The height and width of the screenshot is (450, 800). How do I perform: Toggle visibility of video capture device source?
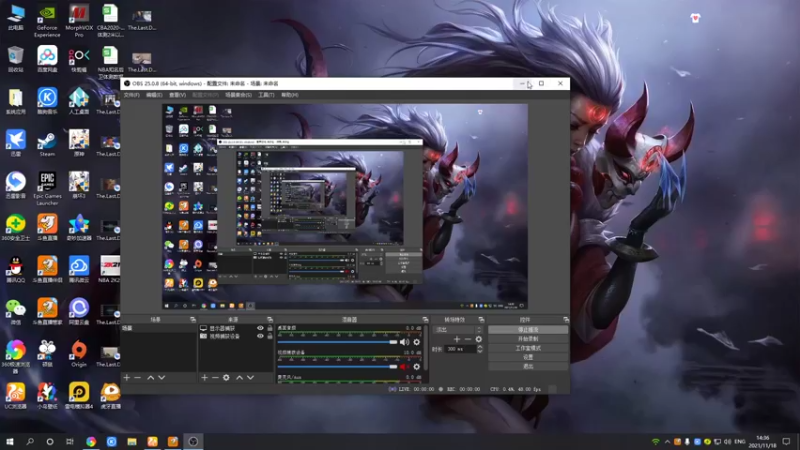click(x=260, y=336)
